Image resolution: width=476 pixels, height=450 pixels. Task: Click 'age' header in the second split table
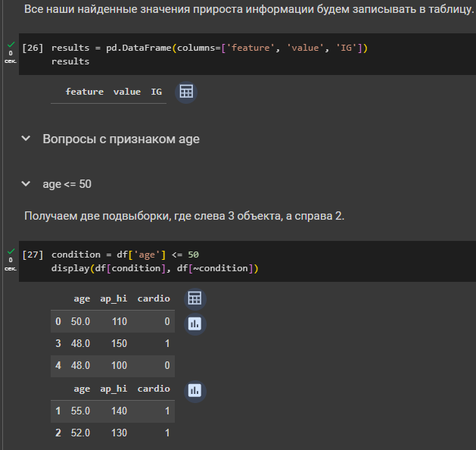click(x=82, y=389)
